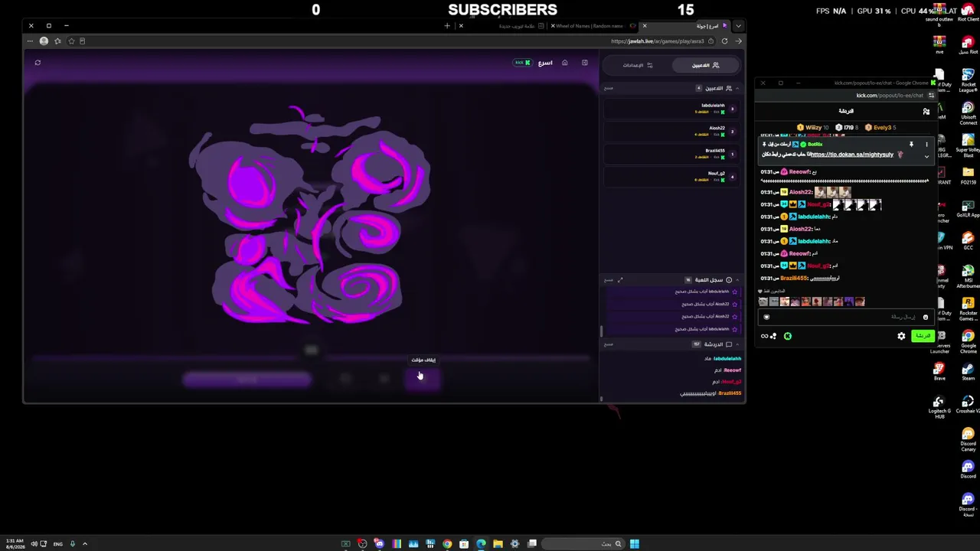This screenshot has width=980, height=551.
Task: Show hidden system tray icons
Action: [85, 544]
